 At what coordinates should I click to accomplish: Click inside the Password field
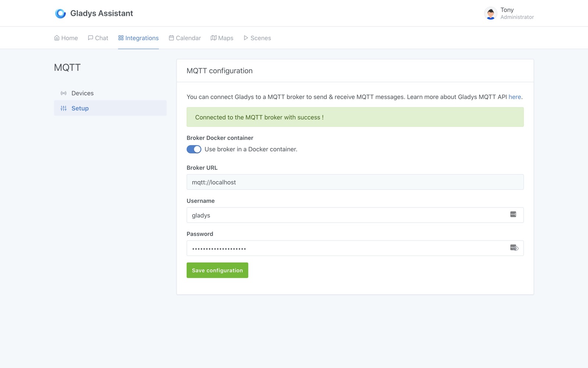pyautogui.click(x=331, y=248)
